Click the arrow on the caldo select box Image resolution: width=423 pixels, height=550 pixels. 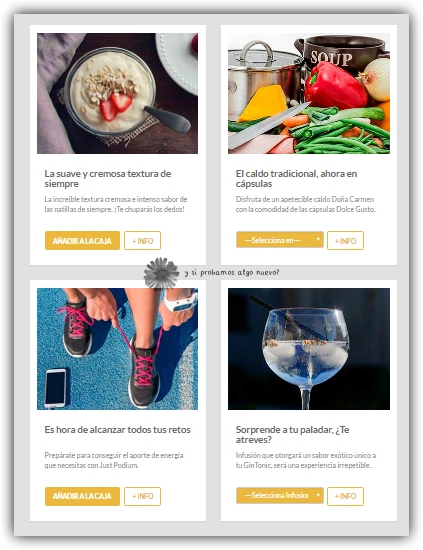tap(318, 240)
